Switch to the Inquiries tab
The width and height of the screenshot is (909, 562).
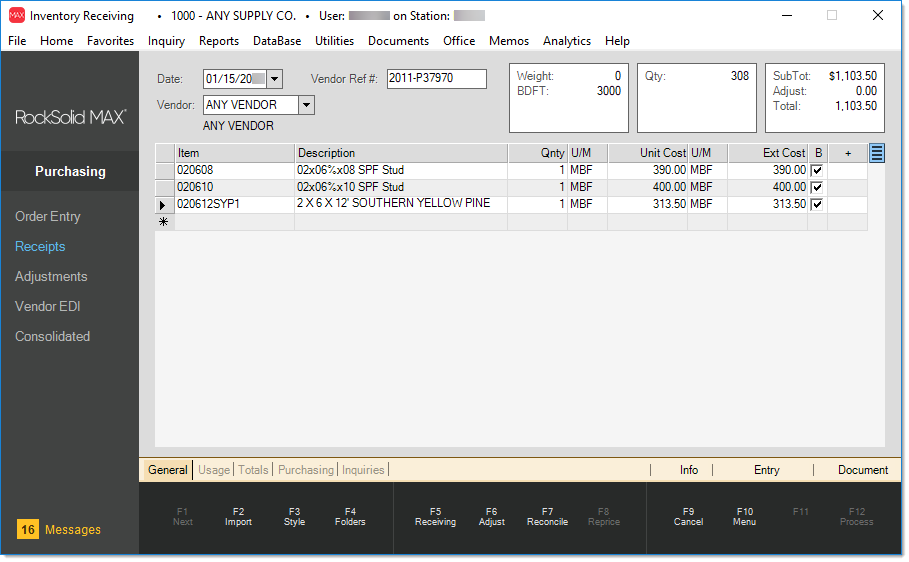363,470
